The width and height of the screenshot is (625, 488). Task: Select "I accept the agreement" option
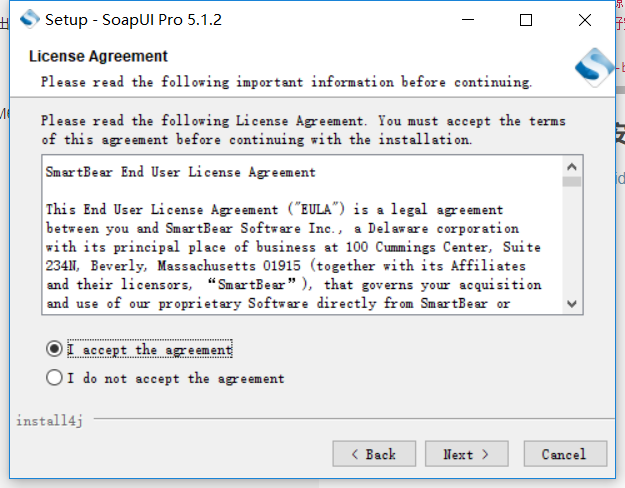(x=54, y=349)
